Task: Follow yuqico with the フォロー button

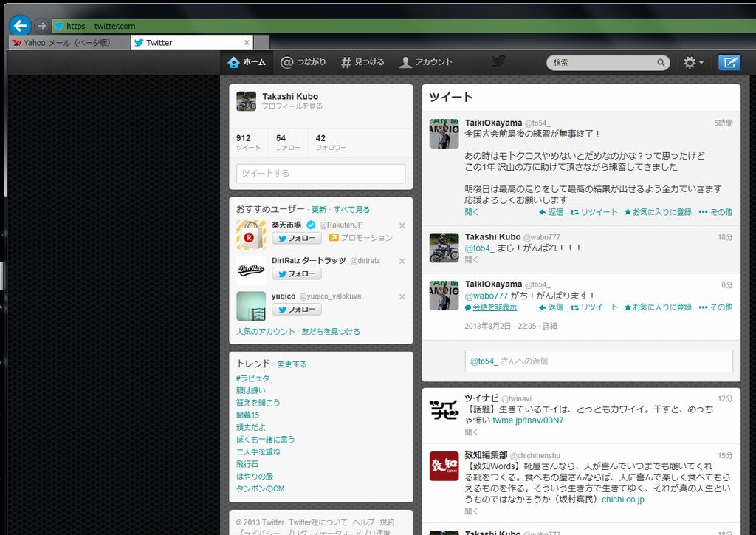Action: coord(297,310)
